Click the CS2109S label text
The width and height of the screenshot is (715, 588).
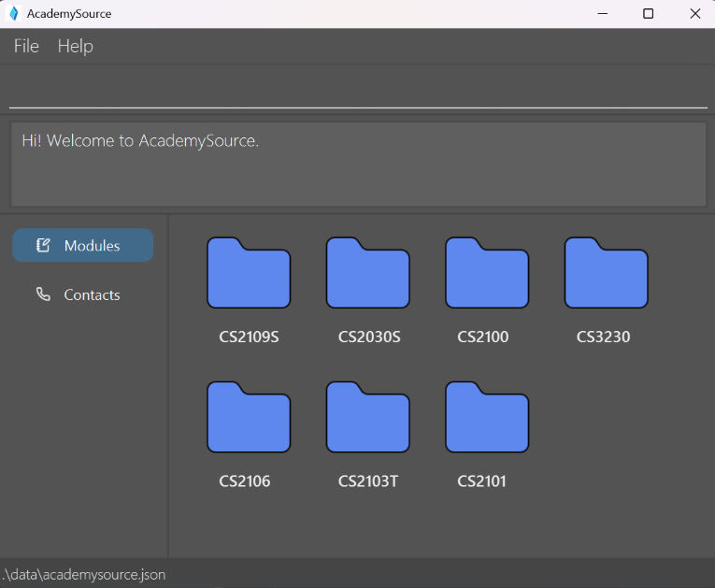click(249, 337)
